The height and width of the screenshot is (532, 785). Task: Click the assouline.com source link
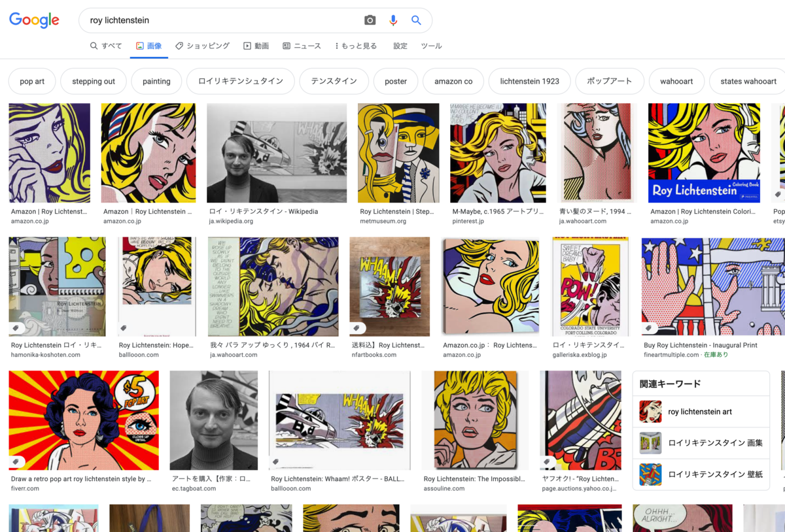tap(444, 488)
